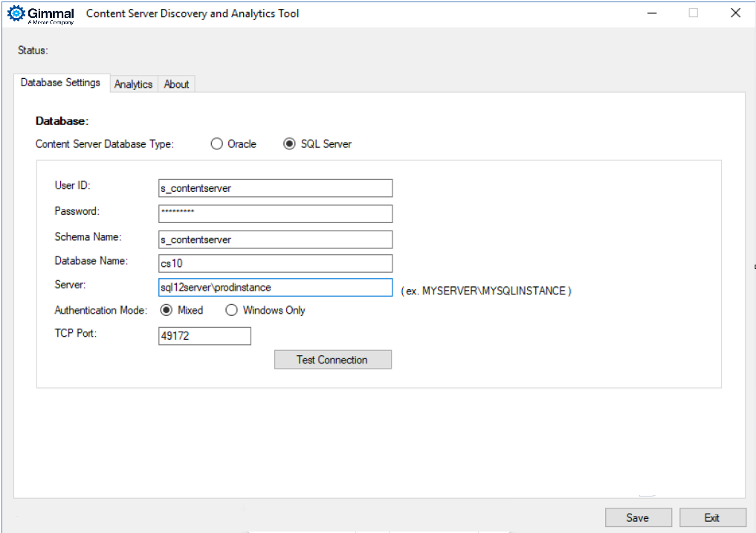Click into the User ID field
Image resolution: width=756 pixels, height=533 pixels.
click(275, 188)
